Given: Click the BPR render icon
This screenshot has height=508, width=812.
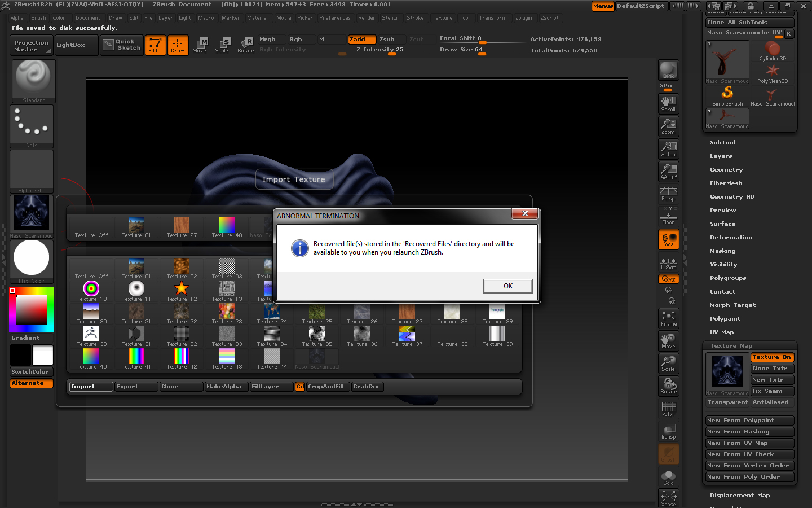Looking at the screenshot, I should [668, 70].
